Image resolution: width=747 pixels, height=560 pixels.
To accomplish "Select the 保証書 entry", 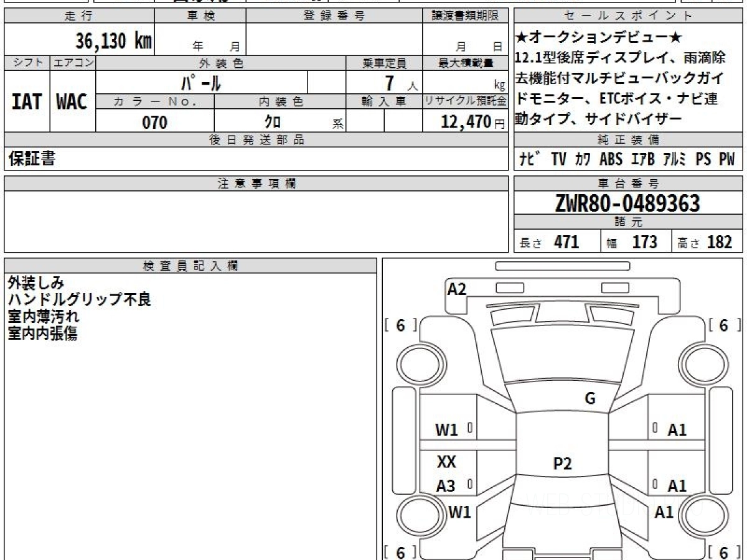I will click(31, 159).
